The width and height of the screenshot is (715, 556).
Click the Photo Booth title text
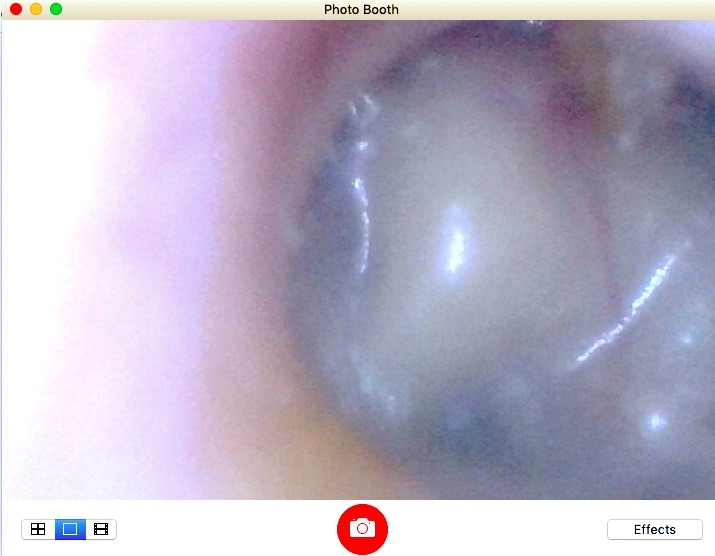[x=361, y=9]
